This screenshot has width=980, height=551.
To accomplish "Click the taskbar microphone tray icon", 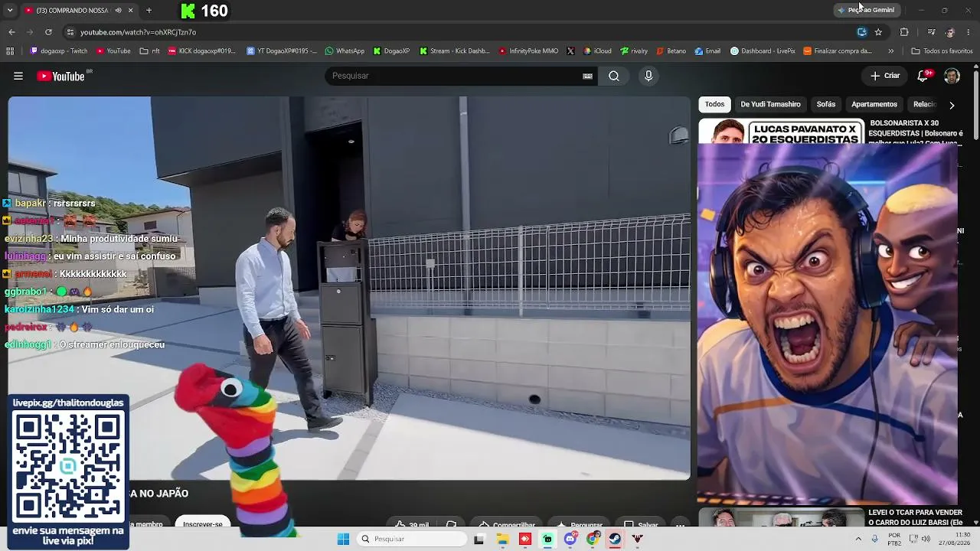I will pos(874,539).
